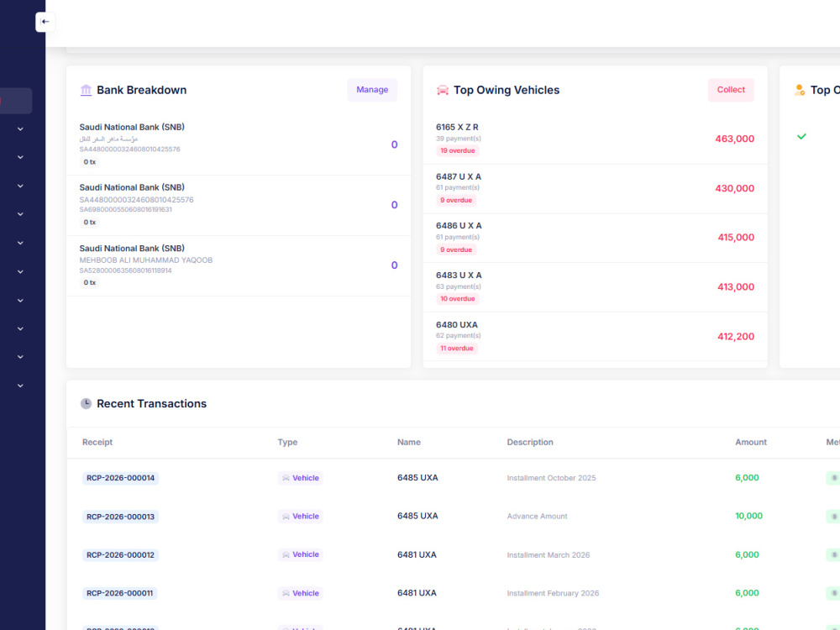
Task: Click name 6485 UXA in the RCP-2026-000013 row
Action: pyautogui.click(x=417, y=516)
